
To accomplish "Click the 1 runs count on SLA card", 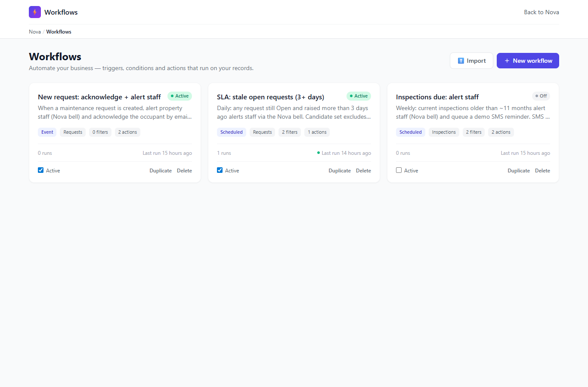I will point(224,153).
